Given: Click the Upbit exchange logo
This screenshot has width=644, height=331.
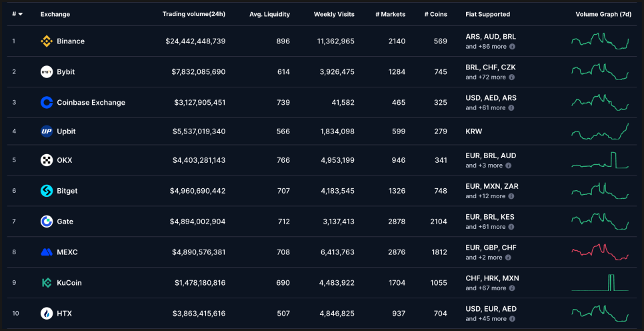Looking at the screenshot, I should pos(47,131).
